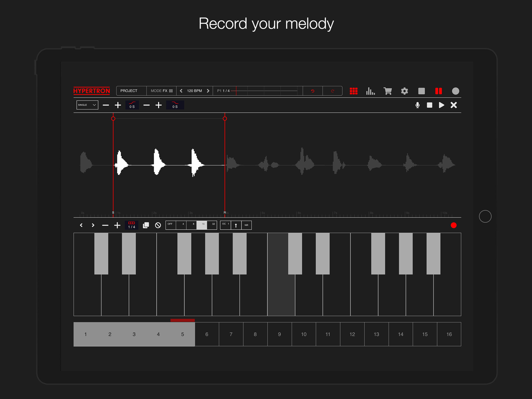Open the red pad grid view
The height and width of the screenshot is (399, 532).
coord(353,91)
